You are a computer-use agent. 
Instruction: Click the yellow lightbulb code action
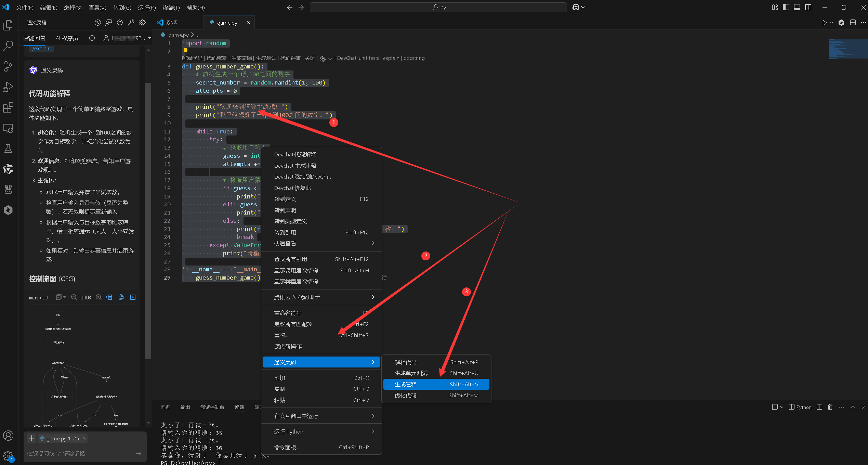(185, 51)
